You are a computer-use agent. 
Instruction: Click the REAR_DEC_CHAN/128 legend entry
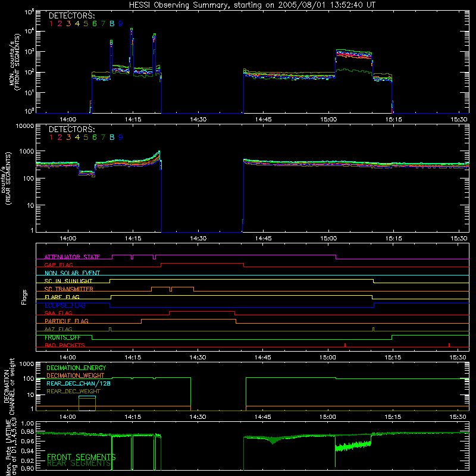79,383
